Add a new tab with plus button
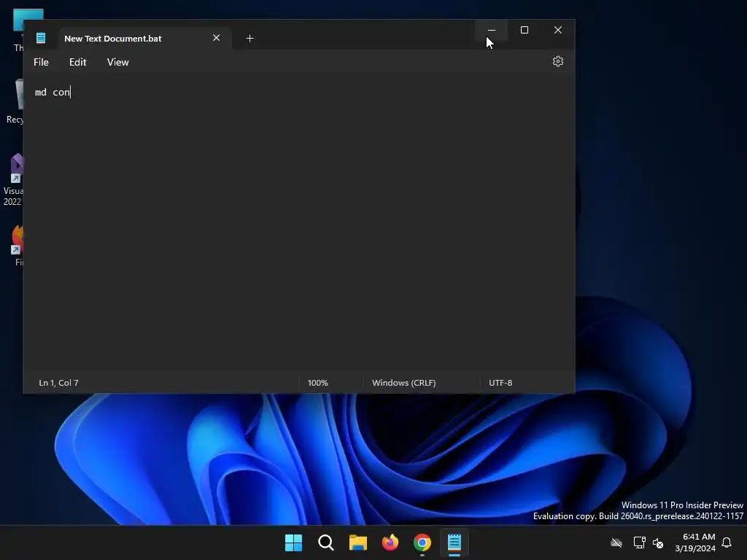Image resolution: width=747 pixels, height=560 pixels. click(249, 38)
